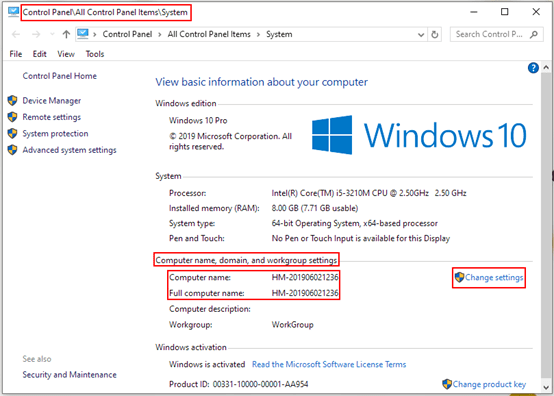Image resolution: width=554 pixels, height=396 pixels.
Task: Open the File menu
Action: (x=16, y=54)
